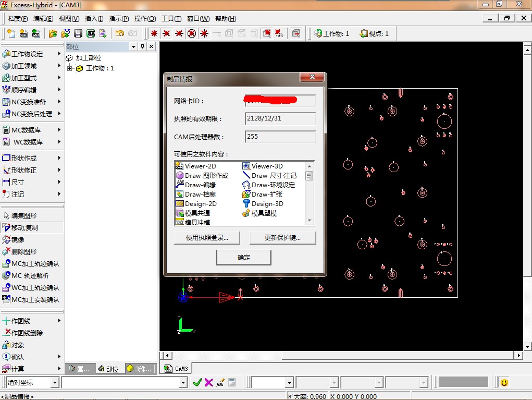Click the undo arrow icon
The width and height of the screenshot is (532, 400).
(x=119, y=33)
